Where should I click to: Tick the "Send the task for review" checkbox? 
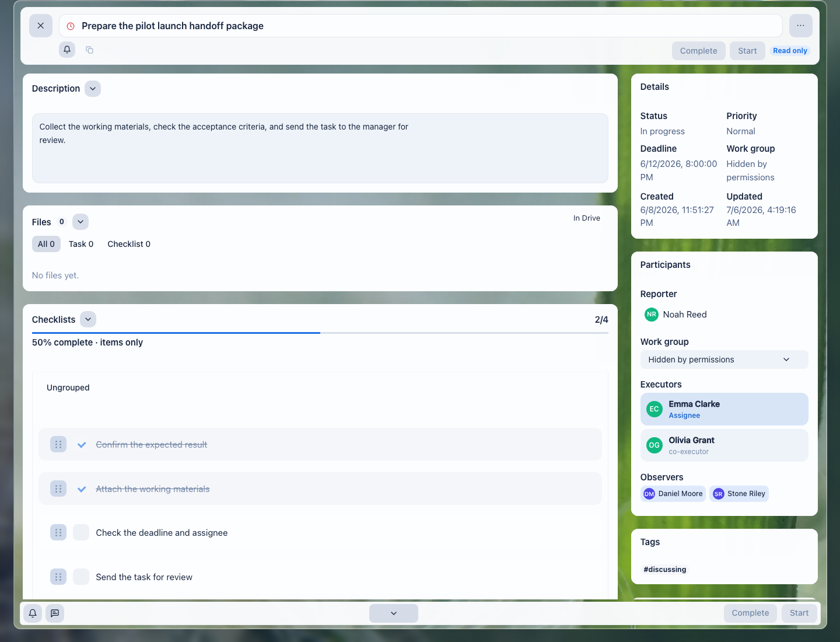click(x=81, y=577)
